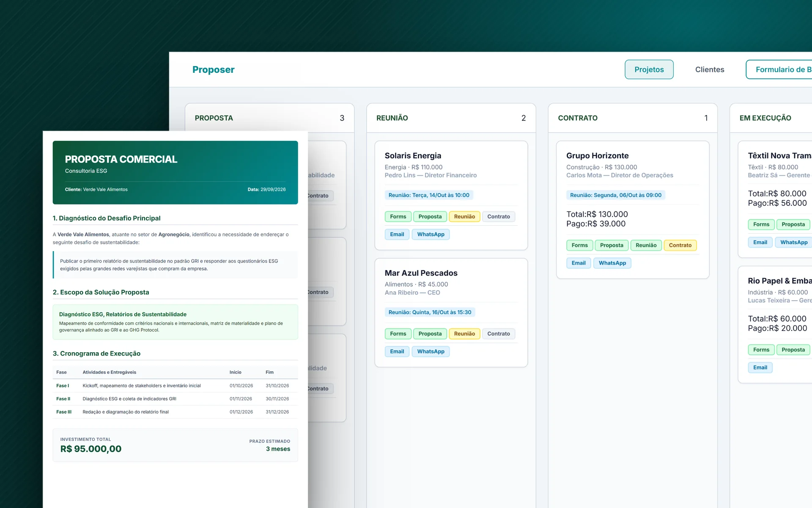Click 'R$ 95.000,00' in the proposal document
Image resolution: width=812 pixels, height=508 pixels.
pyautogui.click(x=91, y=449)
